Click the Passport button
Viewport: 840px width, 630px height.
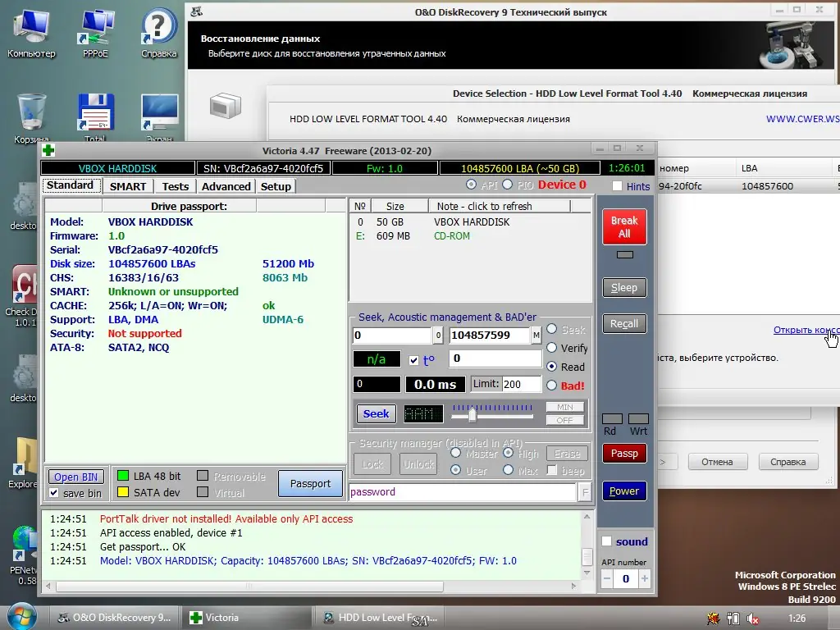click(310, 484)
